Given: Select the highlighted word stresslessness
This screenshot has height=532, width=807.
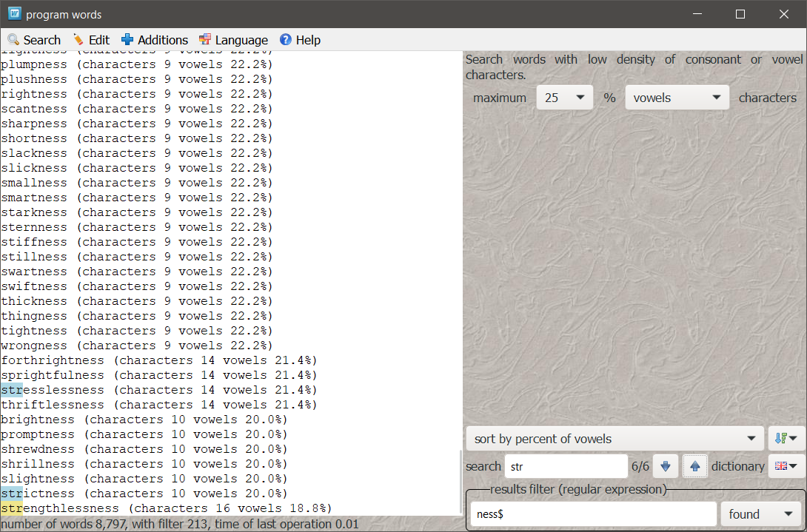Looking at the screenshot, I should (53, 390).
